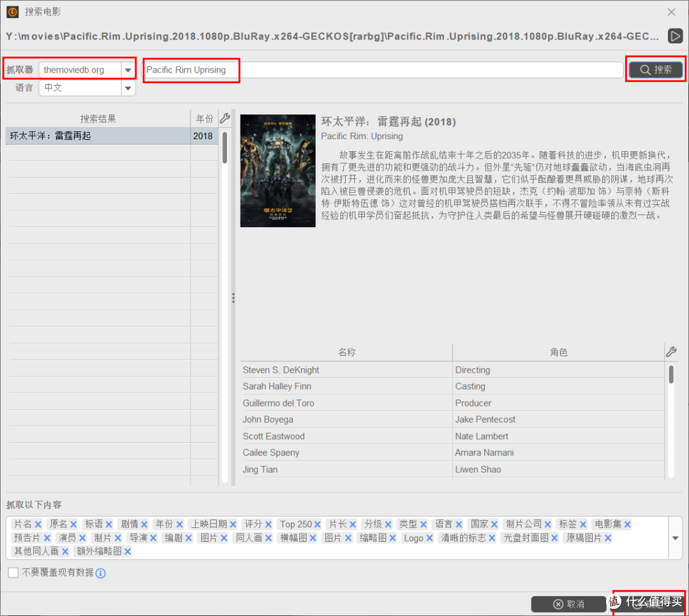Click the 取消 cancel button

[x=568, y=604]
